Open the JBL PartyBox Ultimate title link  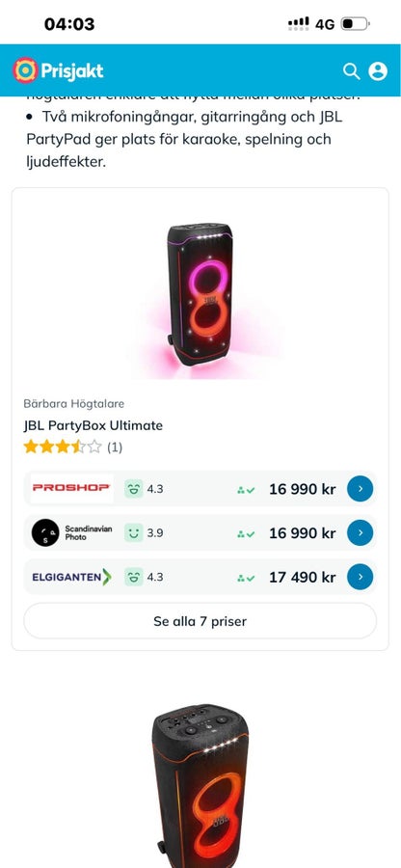(x=93, y=425)
